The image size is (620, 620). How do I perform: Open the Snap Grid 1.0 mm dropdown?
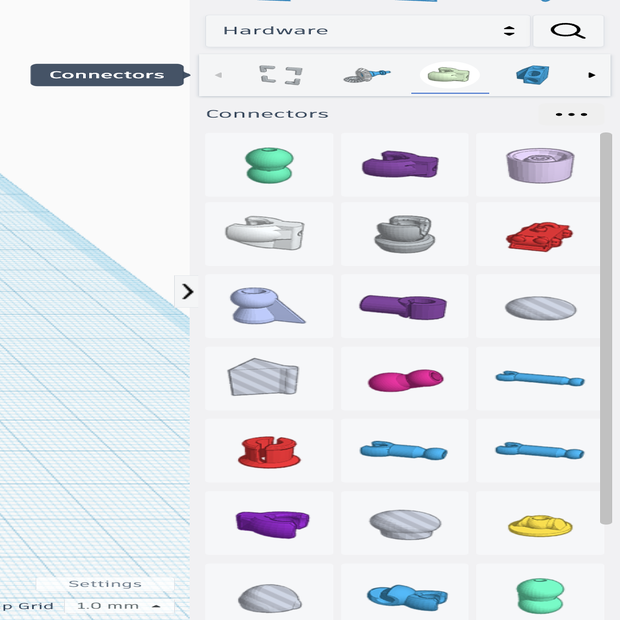point(118,606)
